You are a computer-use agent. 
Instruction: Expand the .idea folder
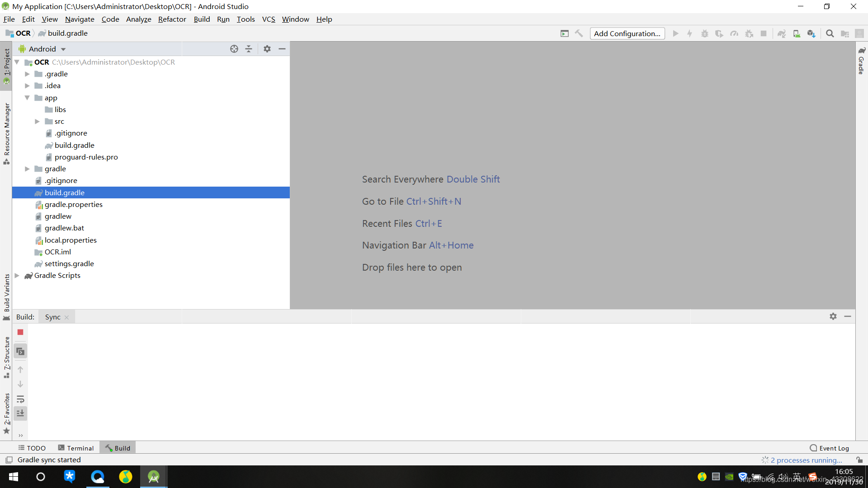pos(27,85)
